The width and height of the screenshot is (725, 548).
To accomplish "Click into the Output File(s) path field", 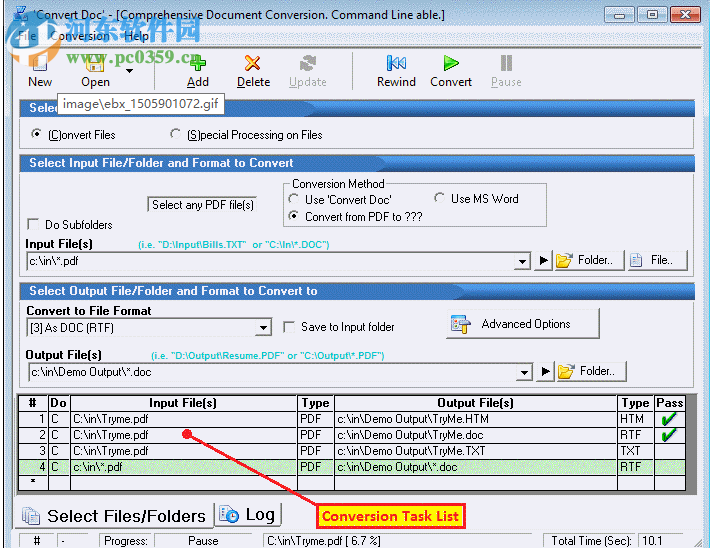I will [272, 372].
